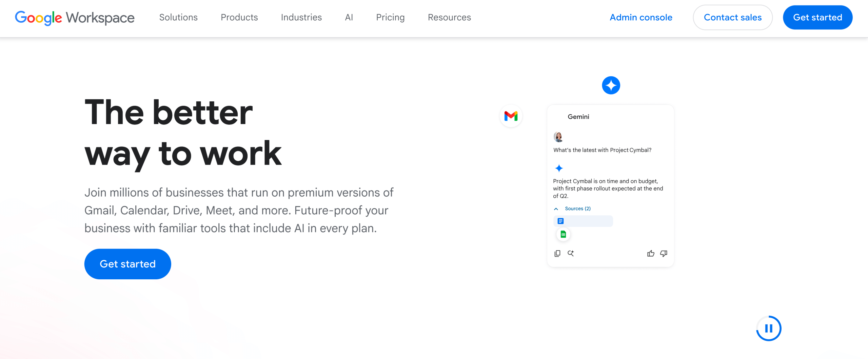Click the Google Workspace logo
This screenshot has width=868, height=359.
pyautogui.click(x=75, y=18)
